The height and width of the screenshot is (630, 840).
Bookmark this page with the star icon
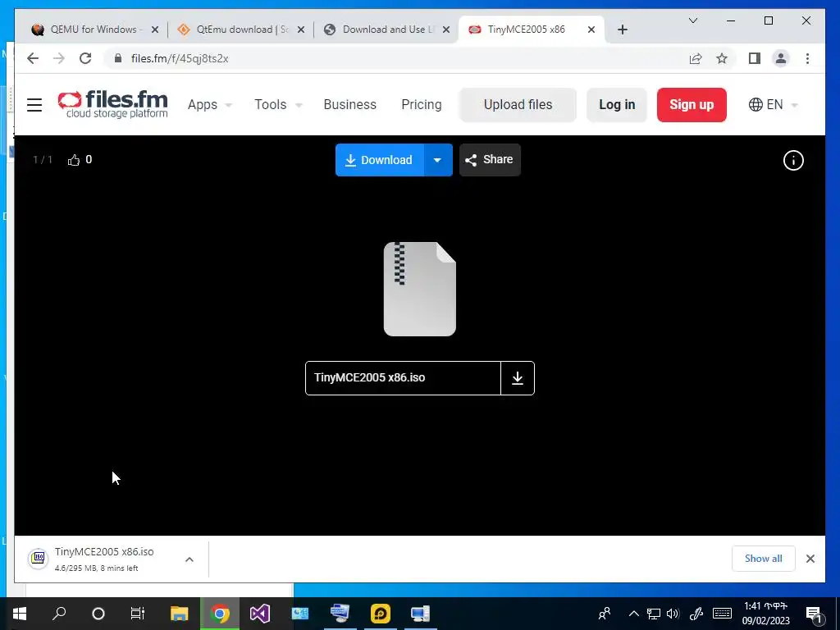[x=722, y=58]
